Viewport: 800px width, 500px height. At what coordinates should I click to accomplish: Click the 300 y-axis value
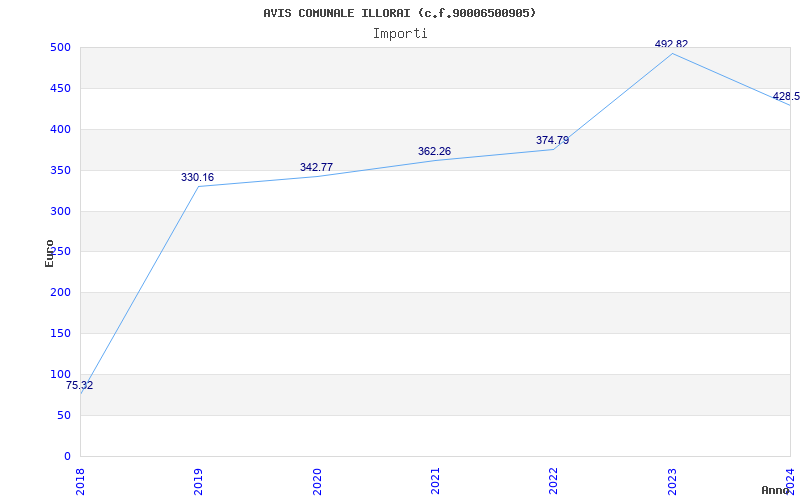(60, 211)
